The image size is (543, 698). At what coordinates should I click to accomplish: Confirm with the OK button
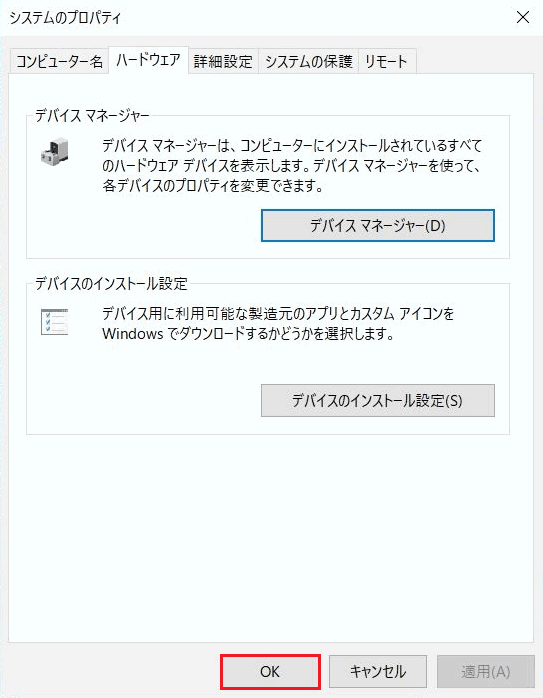point(270,671)
